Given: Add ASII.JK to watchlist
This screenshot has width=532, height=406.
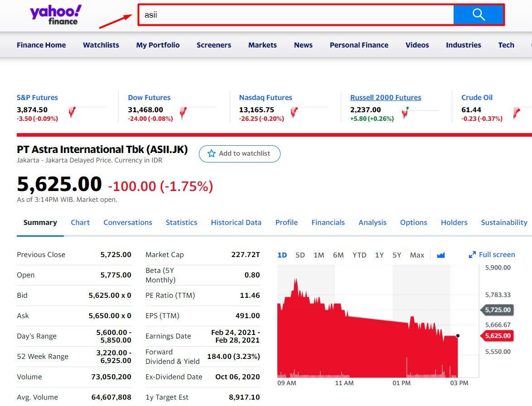Looking at the screenshot, I should point(240,154).
